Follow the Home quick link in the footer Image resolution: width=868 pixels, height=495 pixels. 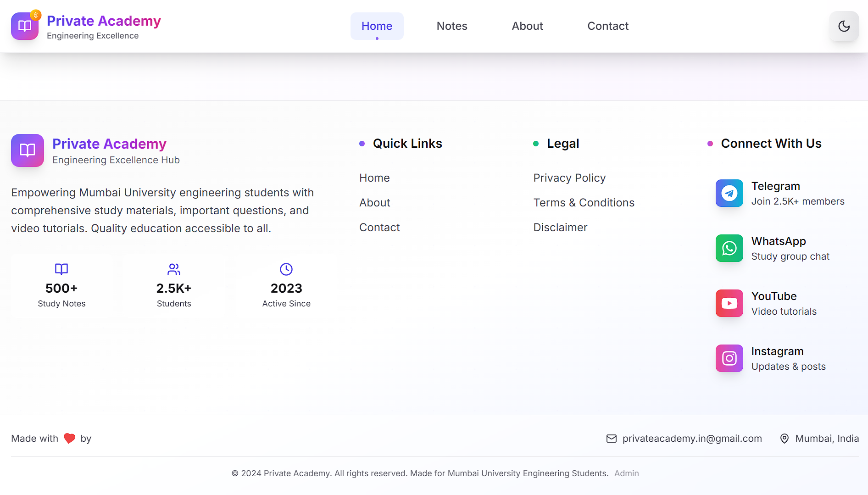[374, 178]
